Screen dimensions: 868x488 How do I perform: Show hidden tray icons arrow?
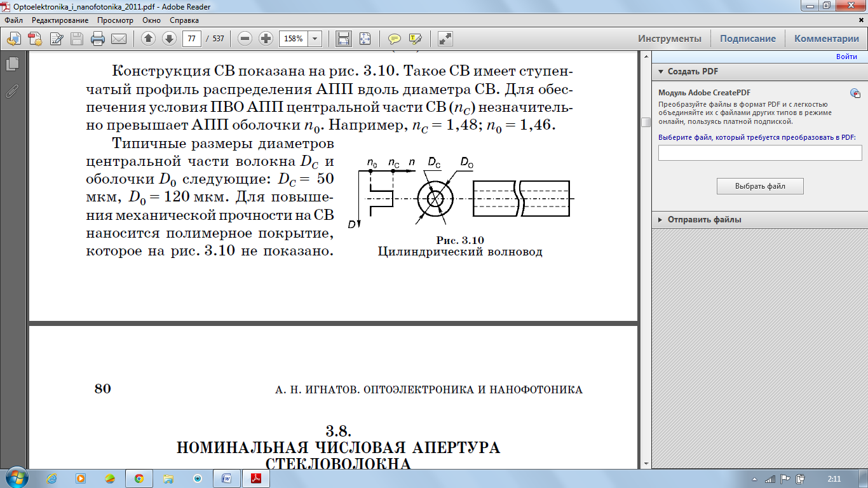(x=754, y=478)
